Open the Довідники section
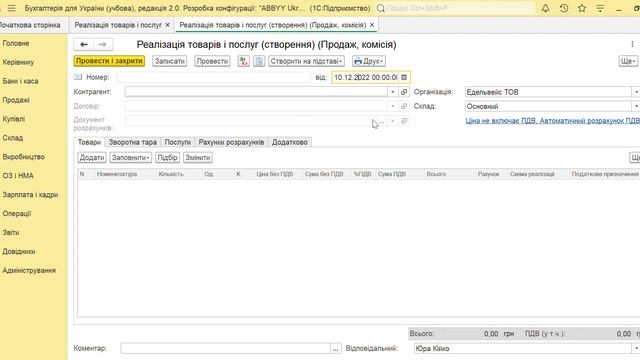 pos(19,251)
